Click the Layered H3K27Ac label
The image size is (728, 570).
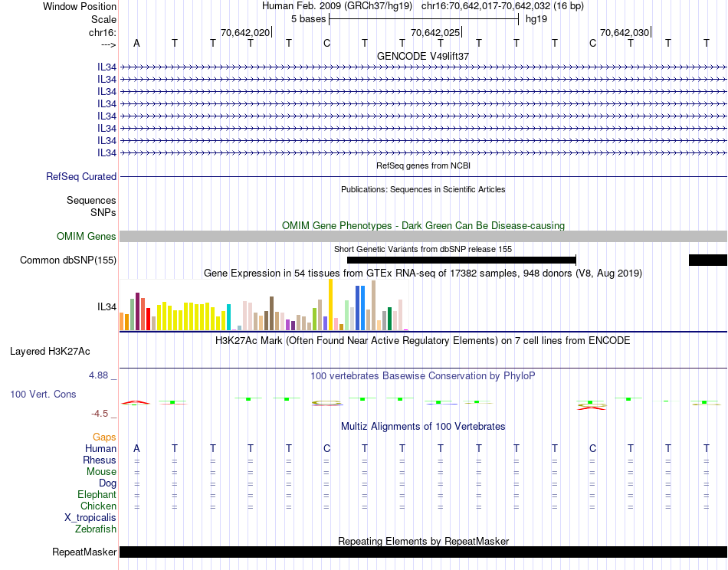tap(50, 352)
